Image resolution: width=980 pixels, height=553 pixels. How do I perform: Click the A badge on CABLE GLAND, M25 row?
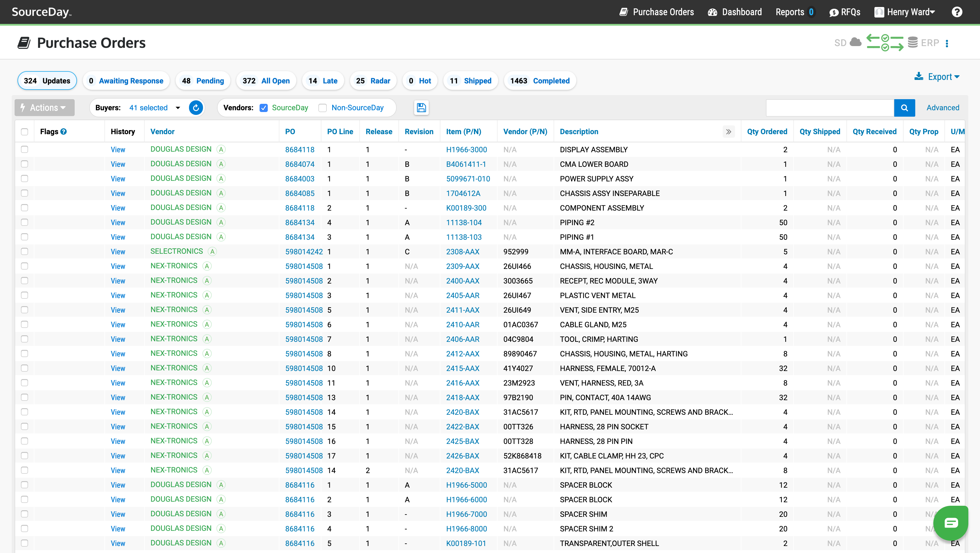point(207,324)
